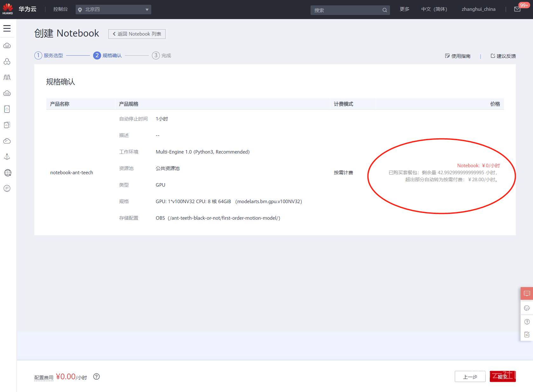Go to 控制台 console
The height and width of the screenshot is (392, 533).
tap(60, 9)
